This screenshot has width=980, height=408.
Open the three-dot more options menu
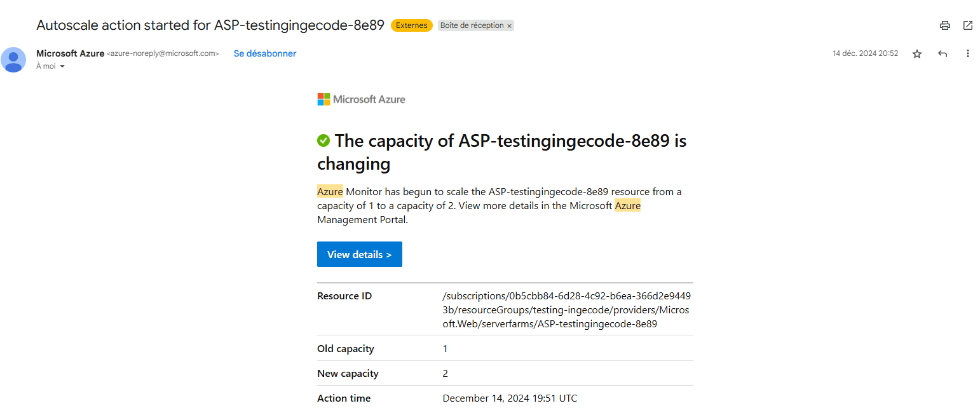968,54
